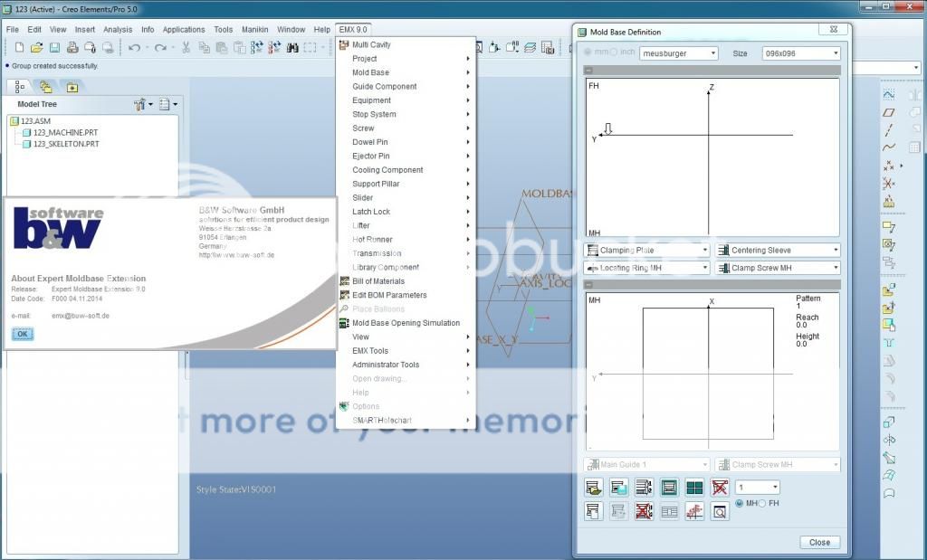
Task: Select the FH radio button
Action: coord(762,503)
